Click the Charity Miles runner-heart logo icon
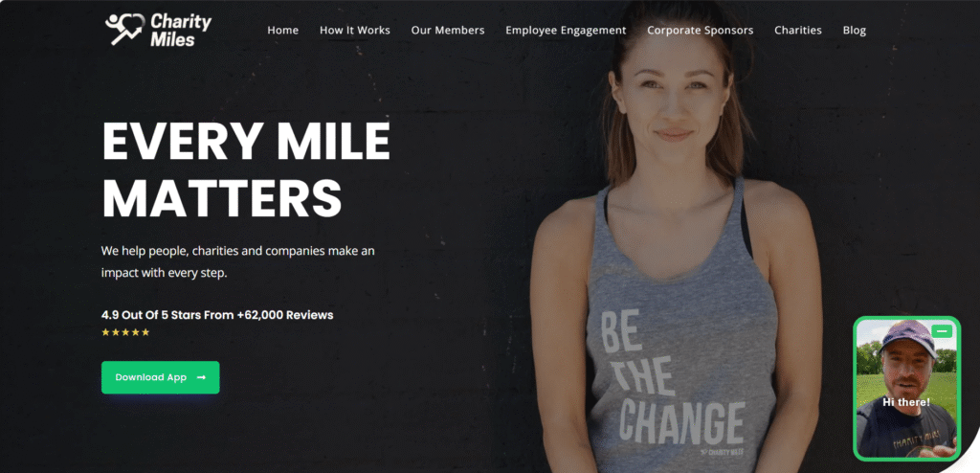This screenshot has height=473, width=980. click(125, 30)
